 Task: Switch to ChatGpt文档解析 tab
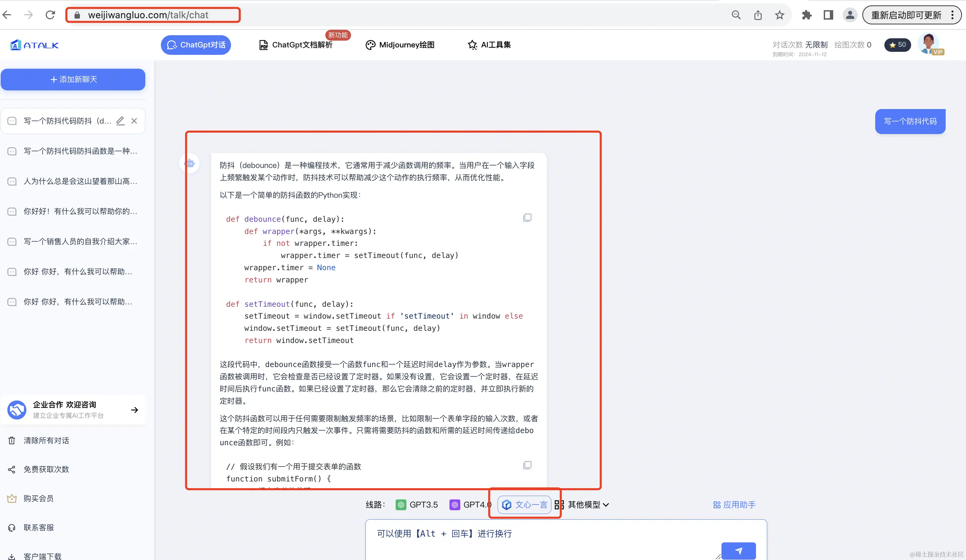click(x=296, y=45)
